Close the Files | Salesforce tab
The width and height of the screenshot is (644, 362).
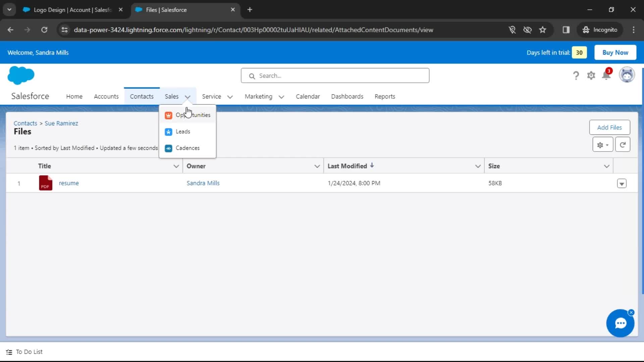click(233, 10)
